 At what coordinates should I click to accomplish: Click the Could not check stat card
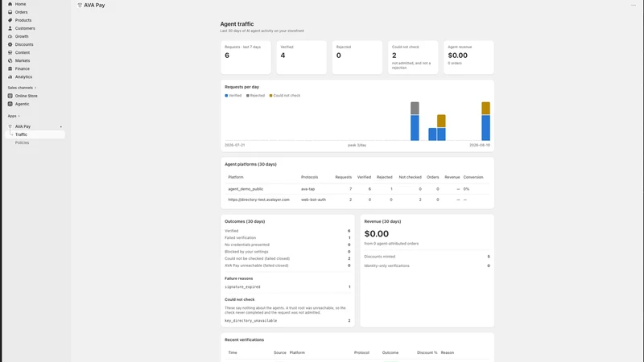413,57
